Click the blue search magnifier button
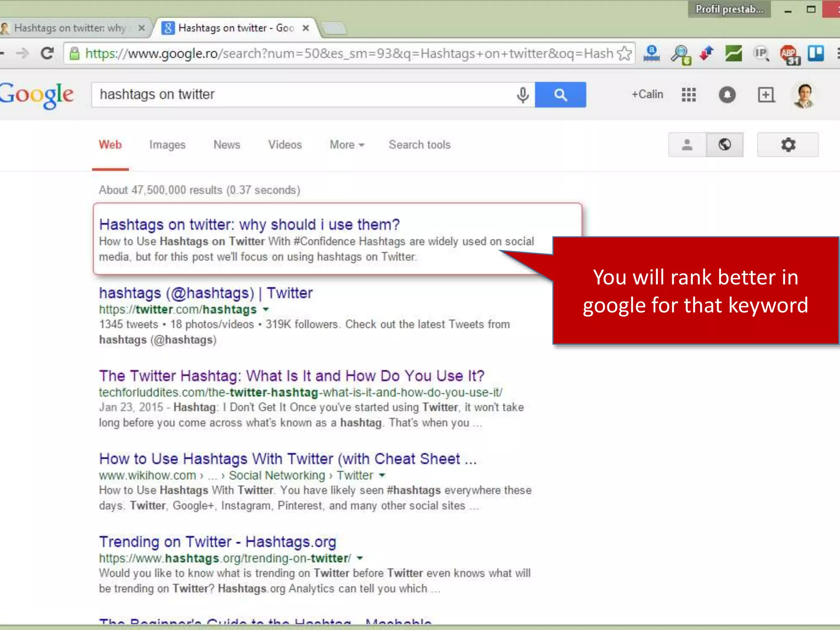840x630 pixels. coord(560,95)
